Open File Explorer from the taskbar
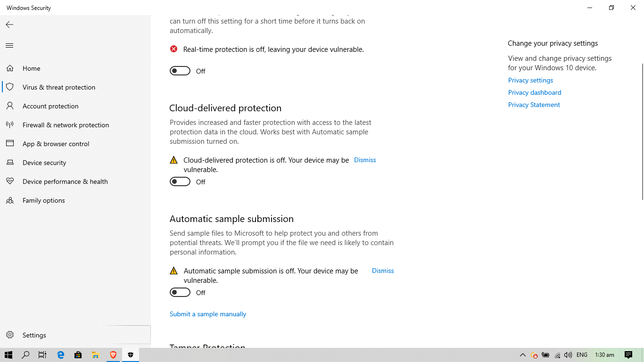 (x=95, y=355)
